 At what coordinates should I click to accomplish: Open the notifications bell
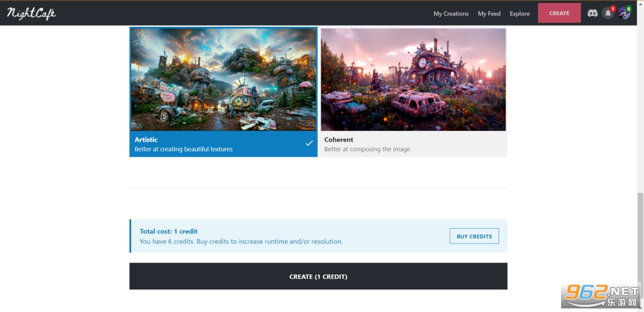608,13
